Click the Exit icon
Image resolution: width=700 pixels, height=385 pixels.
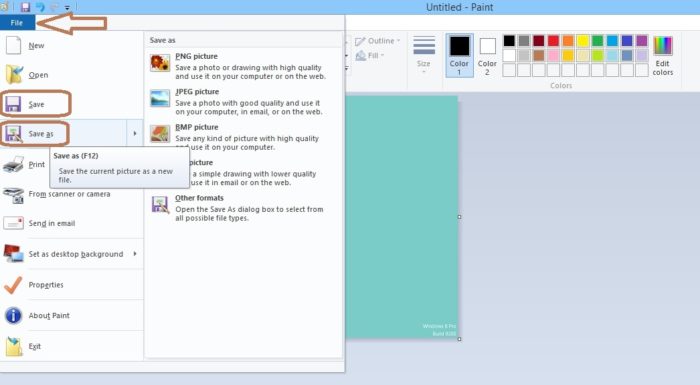[x=13, y=346]
